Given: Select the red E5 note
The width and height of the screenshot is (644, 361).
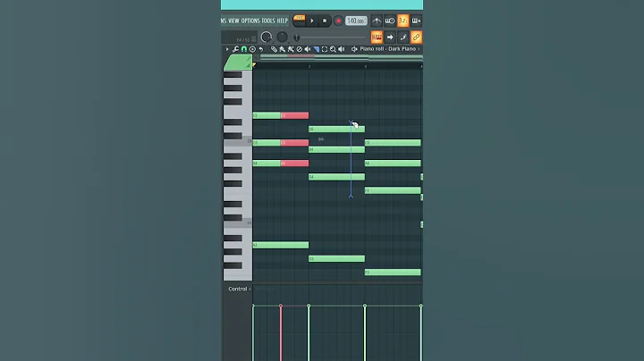Looking at the screenshot, I should [x=294, y=115].
